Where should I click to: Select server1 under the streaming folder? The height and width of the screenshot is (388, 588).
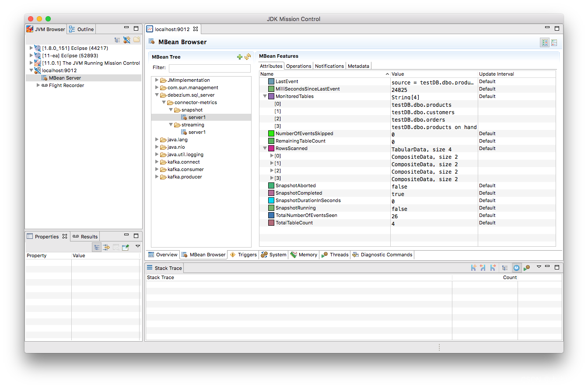click(x=197, y=132)
